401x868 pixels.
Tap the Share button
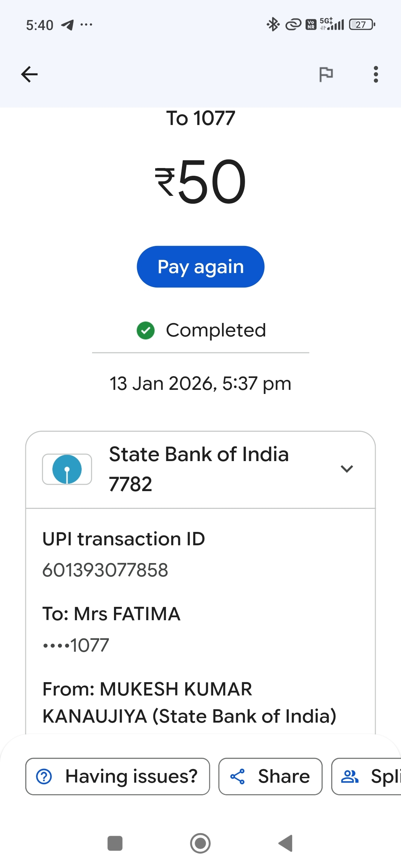[270, 776]
